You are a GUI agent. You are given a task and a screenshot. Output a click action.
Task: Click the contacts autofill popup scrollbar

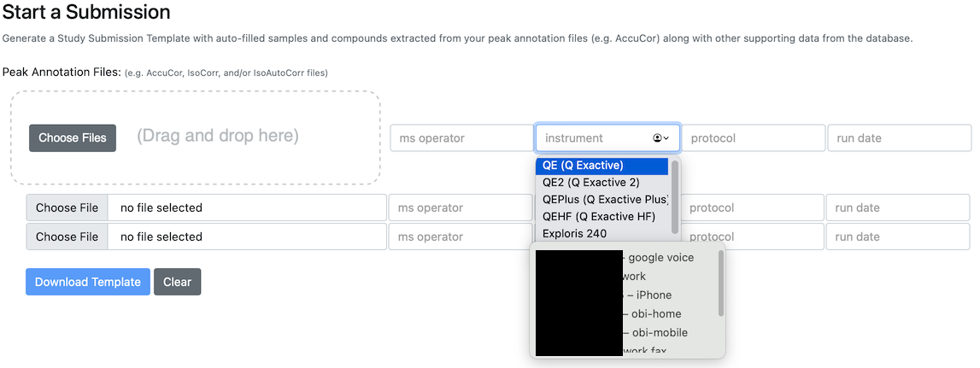tap(721, 283)
